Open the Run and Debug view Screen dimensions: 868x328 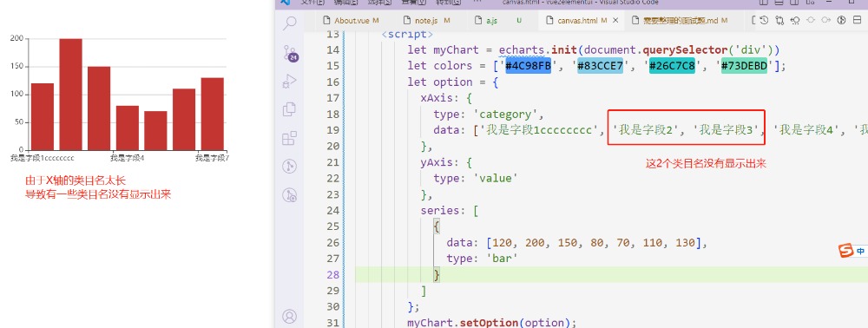point(290,82)
